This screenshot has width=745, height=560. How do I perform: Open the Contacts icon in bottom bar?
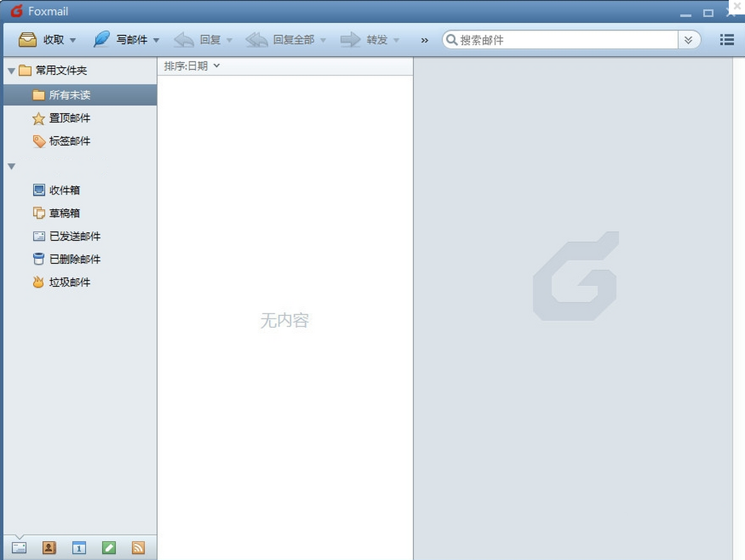click(49, 548)
